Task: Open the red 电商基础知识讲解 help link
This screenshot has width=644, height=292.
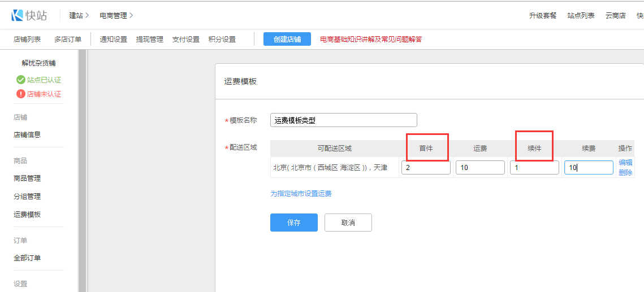Action: coord(371,40)
